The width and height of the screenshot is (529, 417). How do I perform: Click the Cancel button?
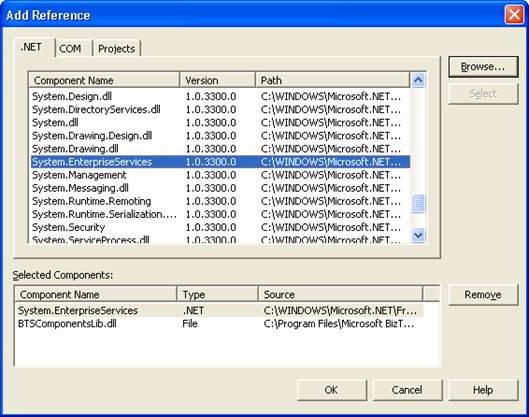[407, 390]
